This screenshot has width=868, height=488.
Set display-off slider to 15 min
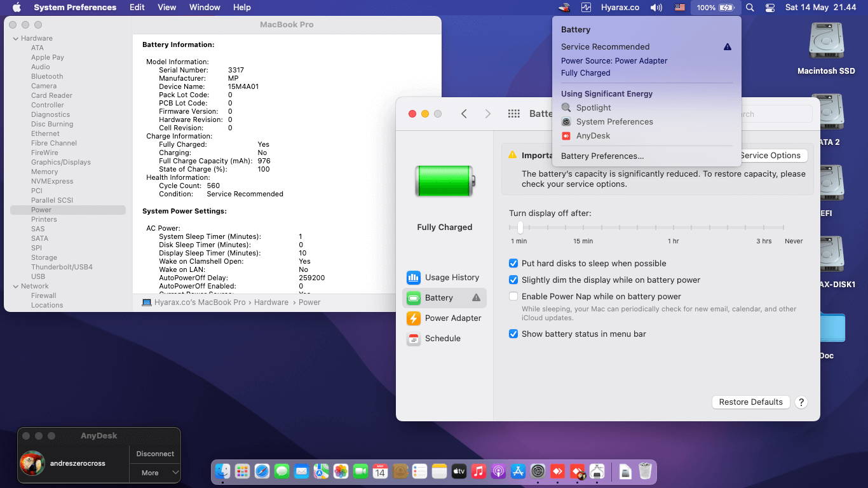click(583, 227)
